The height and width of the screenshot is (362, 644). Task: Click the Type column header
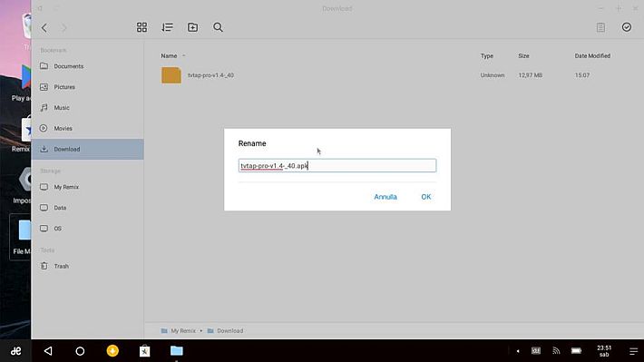pyautogui.click(x=487, y=56)
